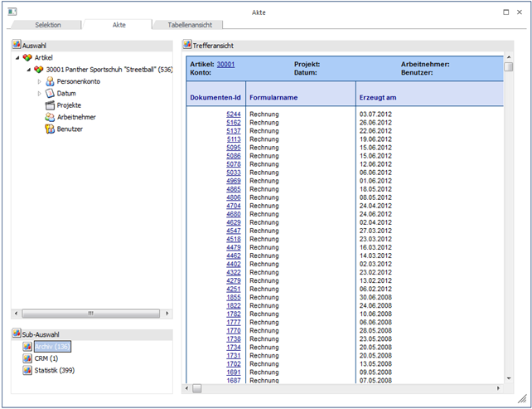Click the Datum calendar icon

50,94
